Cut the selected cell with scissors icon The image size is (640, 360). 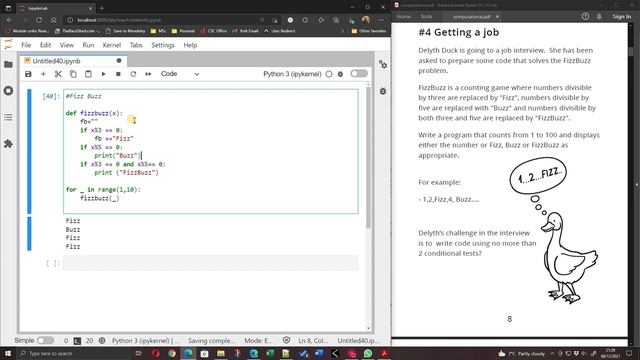point(58,74)
